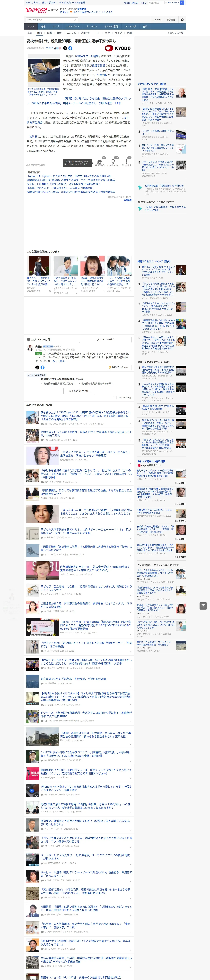This screenshot has width=210, height=980.
Task: Click the キーワードを入力 search field
Action: click(49, 19)
